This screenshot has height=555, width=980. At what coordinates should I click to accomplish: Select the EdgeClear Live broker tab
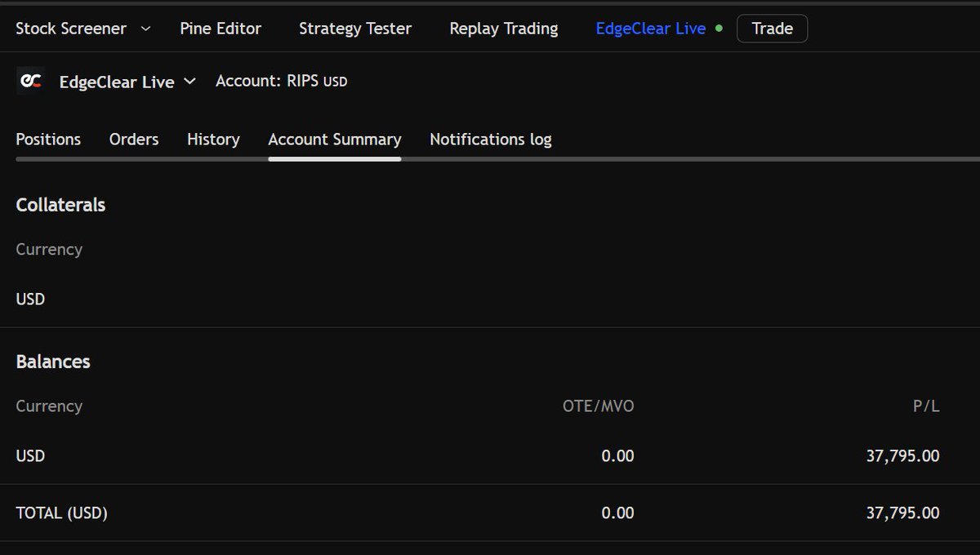click(x=651, y=29)
